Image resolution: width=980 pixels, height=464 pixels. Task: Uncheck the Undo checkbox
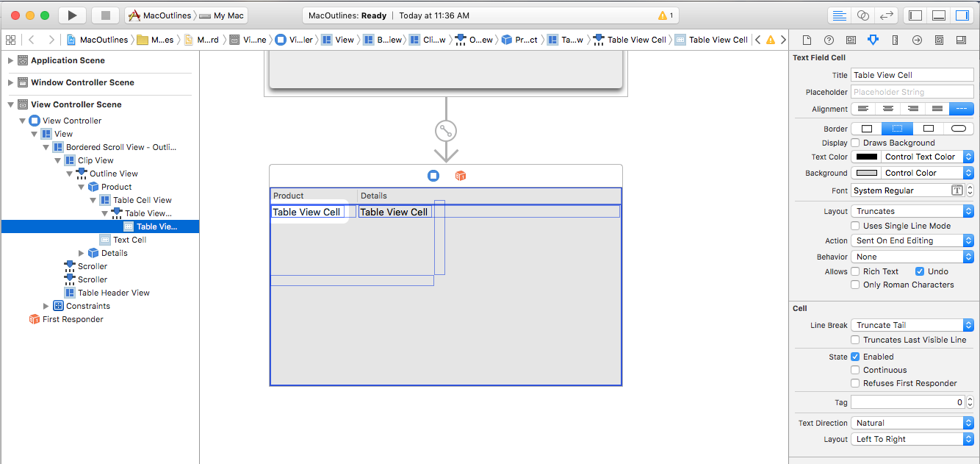(920, 271)
